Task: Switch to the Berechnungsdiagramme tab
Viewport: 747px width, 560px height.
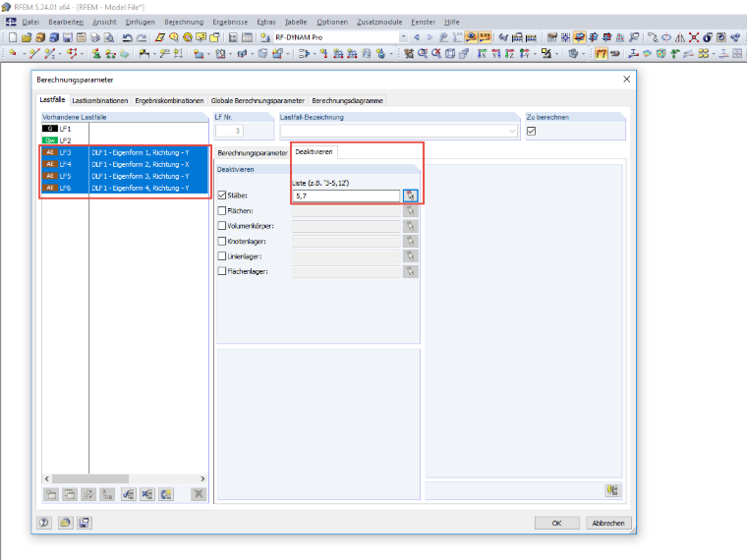Action: pos(347,100)
